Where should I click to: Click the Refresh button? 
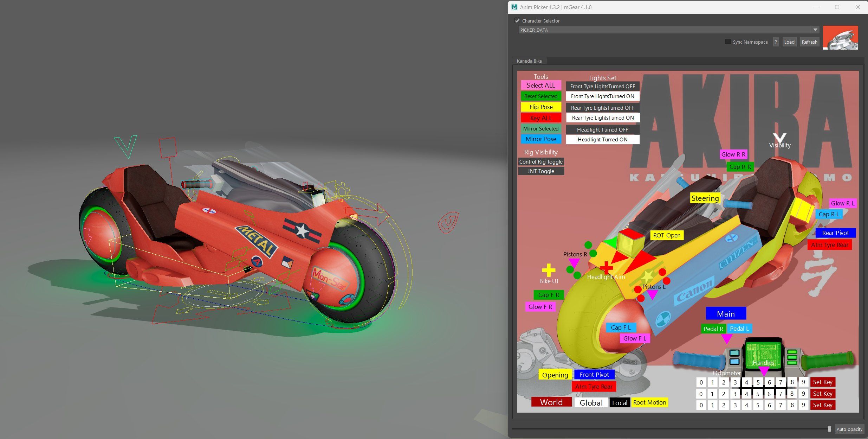809,42
